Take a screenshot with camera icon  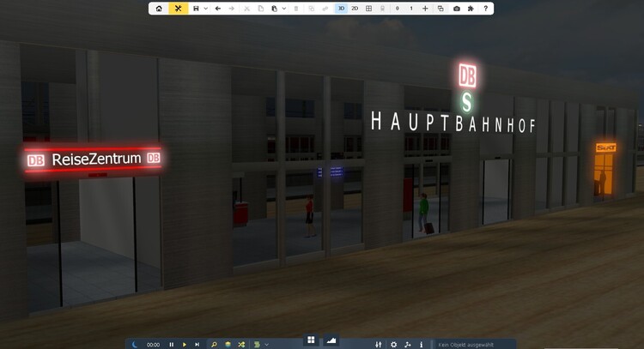[456, 9]
